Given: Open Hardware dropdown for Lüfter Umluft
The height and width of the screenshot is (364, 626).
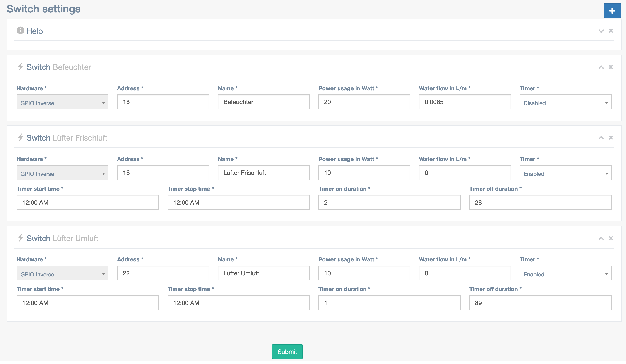Looking at the screenshot, I should (62, 273).
